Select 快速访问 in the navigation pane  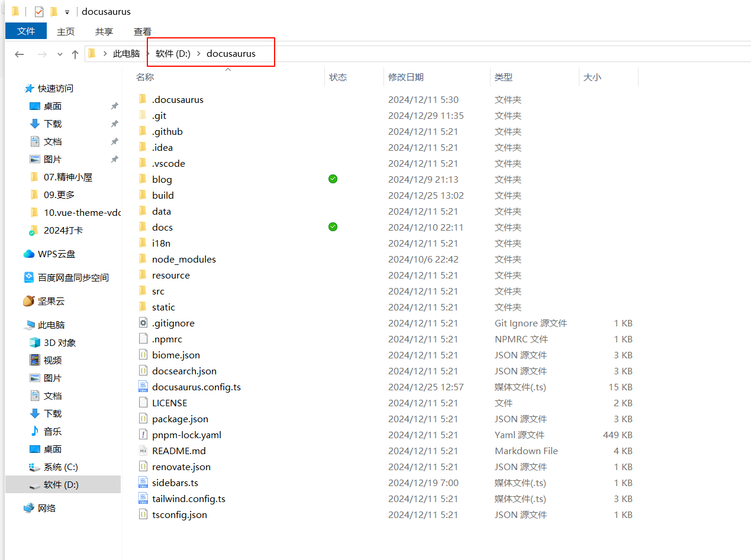[56, 88]
